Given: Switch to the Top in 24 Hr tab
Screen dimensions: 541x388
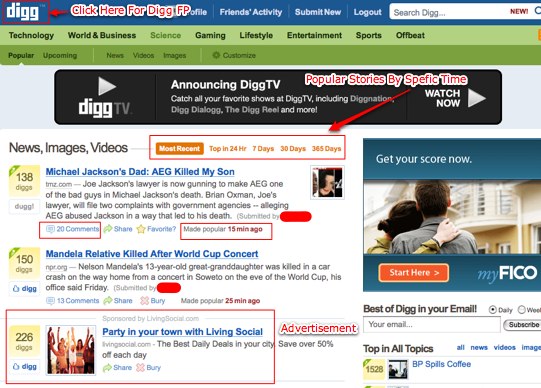Looking at the screenshot, I should pyautogui.click(x=228, y=149).
